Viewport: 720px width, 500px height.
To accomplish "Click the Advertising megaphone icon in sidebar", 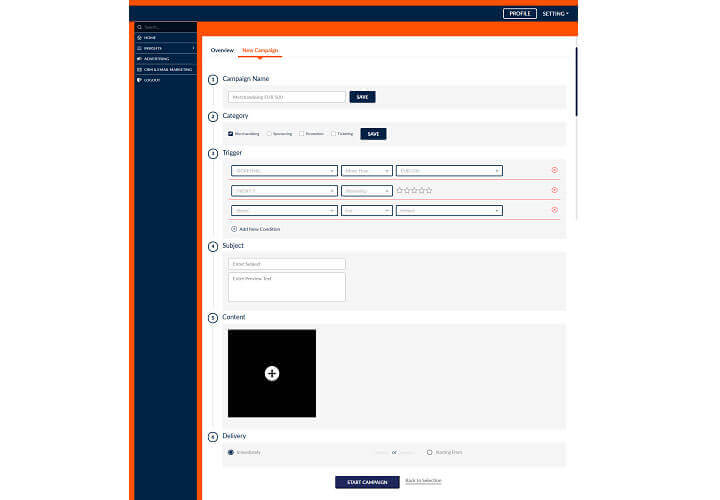I will click(x=140, y=58).
